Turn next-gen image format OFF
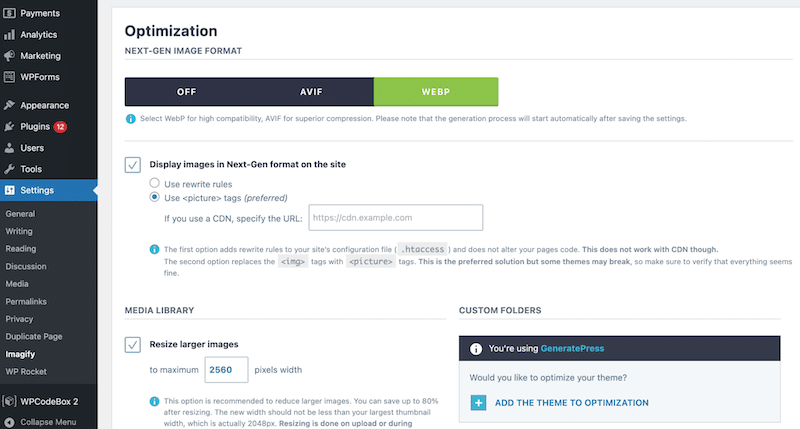Image resolution: width=800 pixels, height=429 pixels. pyautogui.click(x=187, y=92)
